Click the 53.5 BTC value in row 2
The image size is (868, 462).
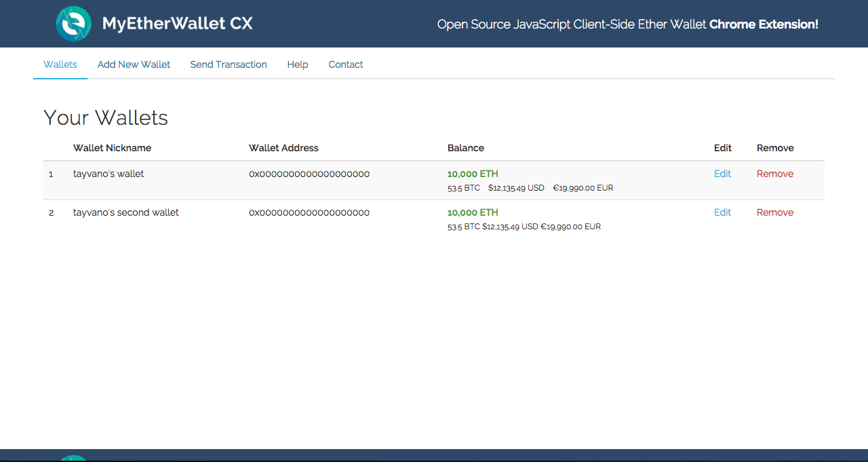[463, 227]
